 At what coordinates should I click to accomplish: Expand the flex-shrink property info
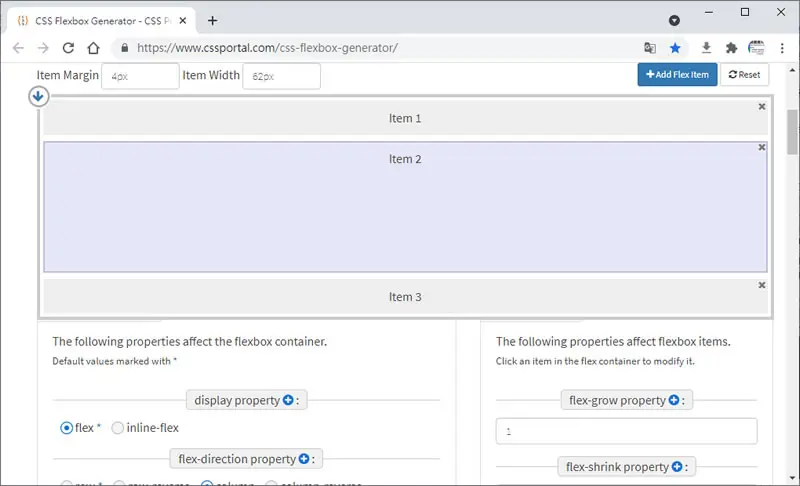tap(677, 467)
